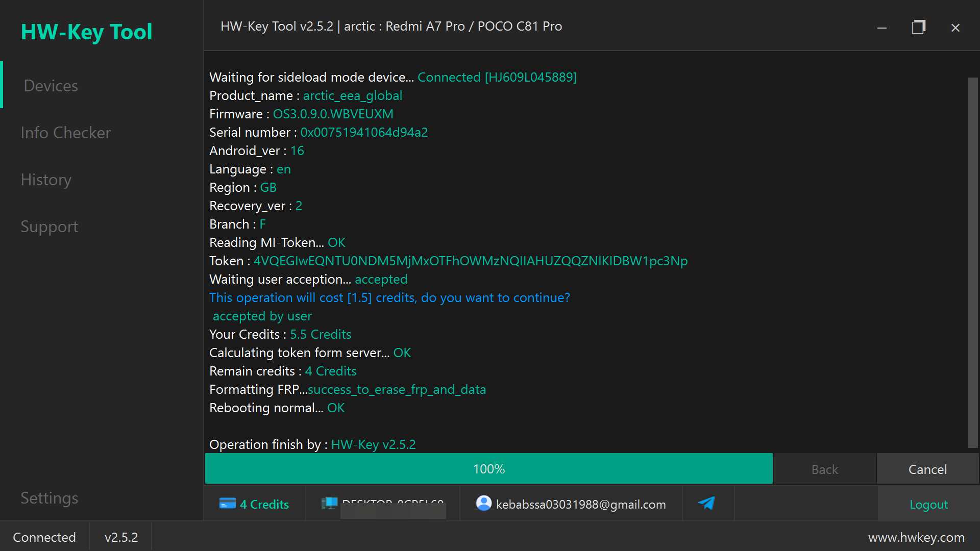Click the v2.5.2 version status entry

click(x=121, y=537)
